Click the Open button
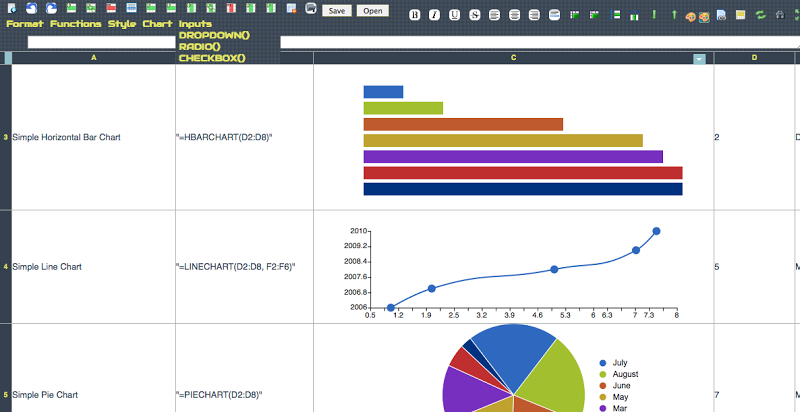The image size is (800, 412). [372, 11]
